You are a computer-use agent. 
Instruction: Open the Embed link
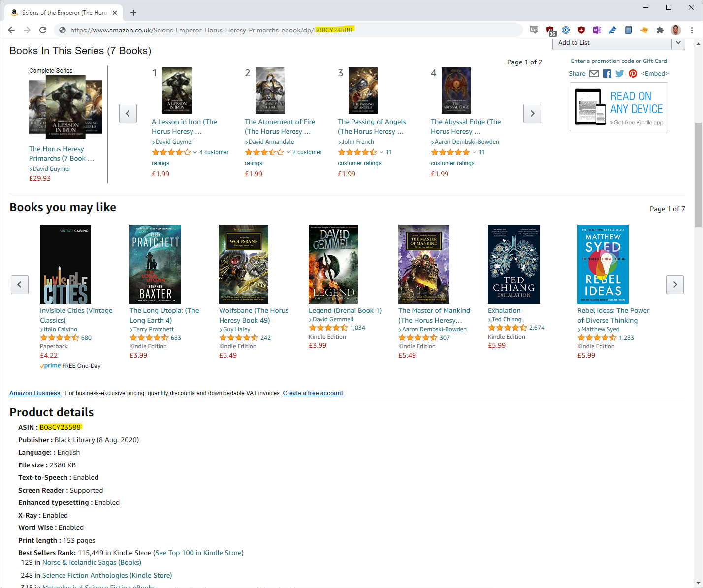[x=655, y=74]
